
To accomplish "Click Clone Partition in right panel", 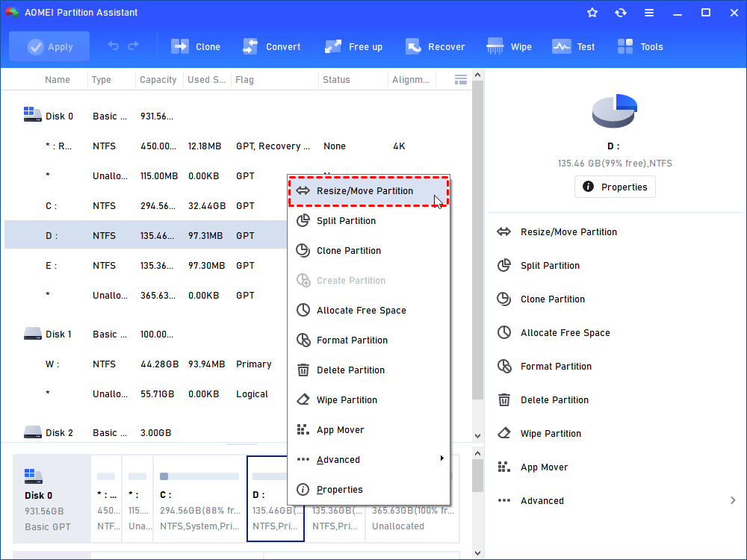I will click(x=541, y=299).
